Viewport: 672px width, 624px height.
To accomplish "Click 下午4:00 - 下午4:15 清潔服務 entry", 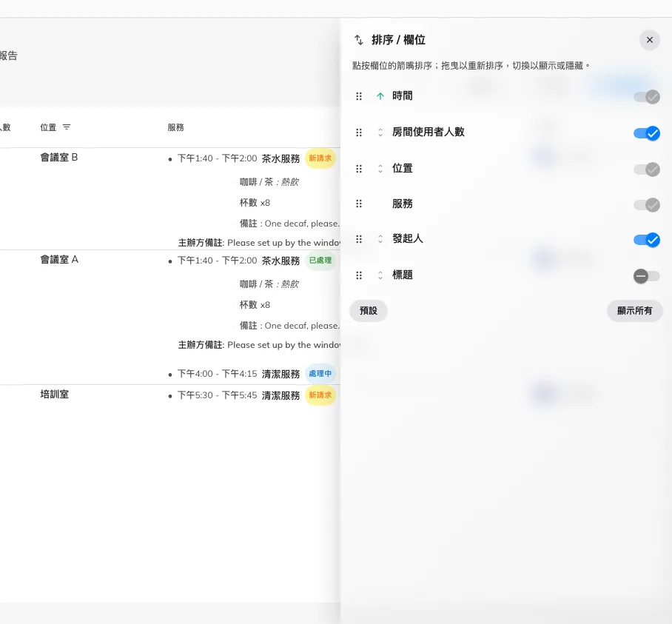I will point(239,374).
